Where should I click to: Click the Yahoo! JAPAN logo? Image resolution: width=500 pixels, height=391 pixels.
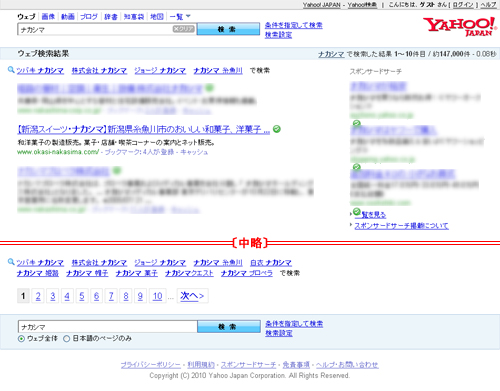(460, 27)
